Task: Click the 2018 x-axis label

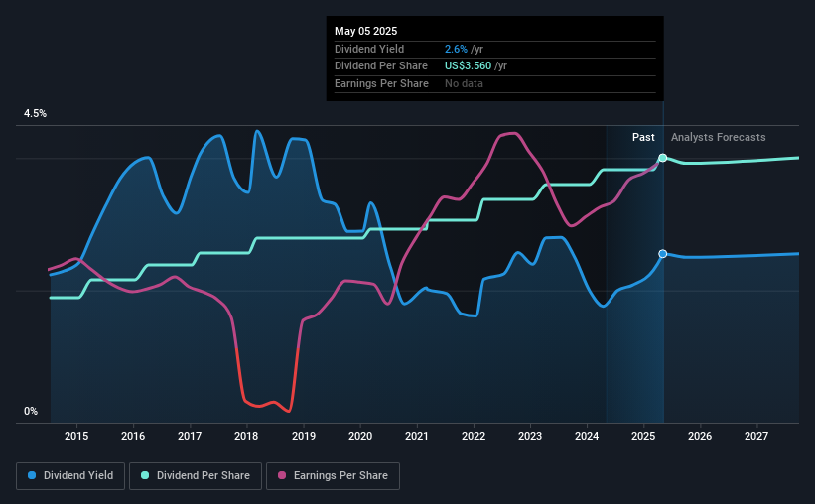Action: (246, 436)
